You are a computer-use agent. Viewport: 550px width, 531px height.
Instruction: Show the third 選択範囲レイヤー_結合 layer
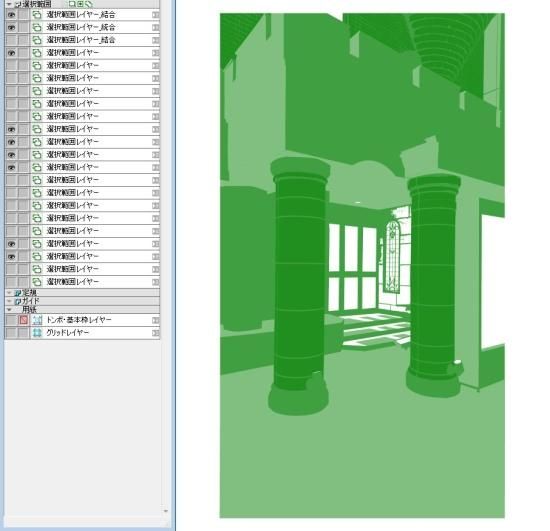[12, 40]
